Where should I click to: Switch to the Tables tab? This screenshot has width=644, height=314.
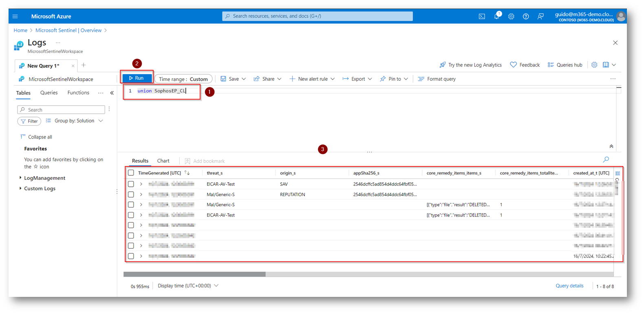23,93
